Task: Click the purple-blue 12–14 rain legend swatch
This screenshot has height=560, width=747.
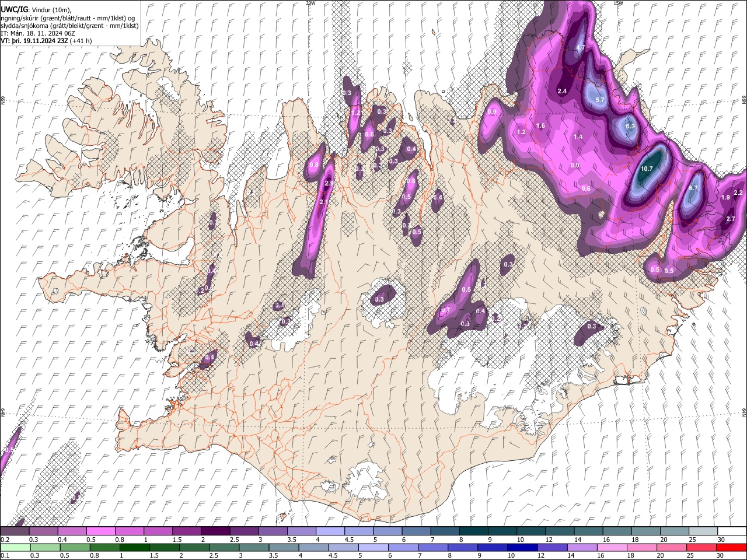Action: 552,547
